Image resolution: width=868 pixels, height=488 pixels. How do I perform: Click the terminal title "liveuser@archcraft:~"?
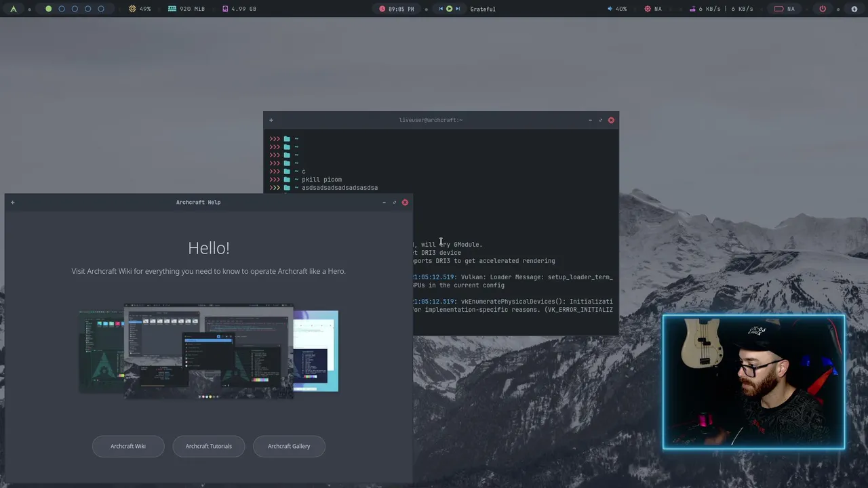point(431,120)
